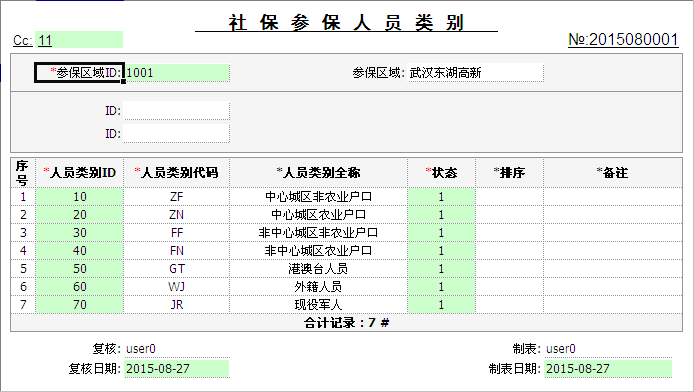
Task: Click row number 4 in 序号 column
Action: pyautogui.click(x=23, y=251)
